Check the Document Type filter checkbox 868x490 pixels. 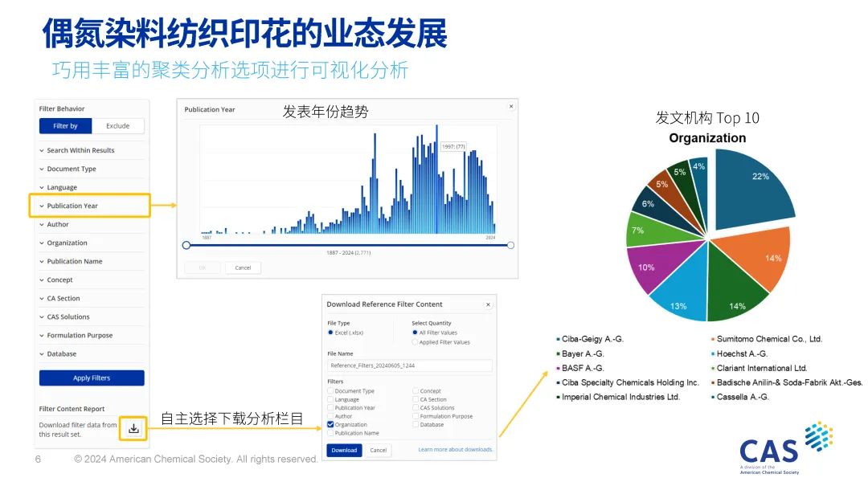[x=330, y=390]
